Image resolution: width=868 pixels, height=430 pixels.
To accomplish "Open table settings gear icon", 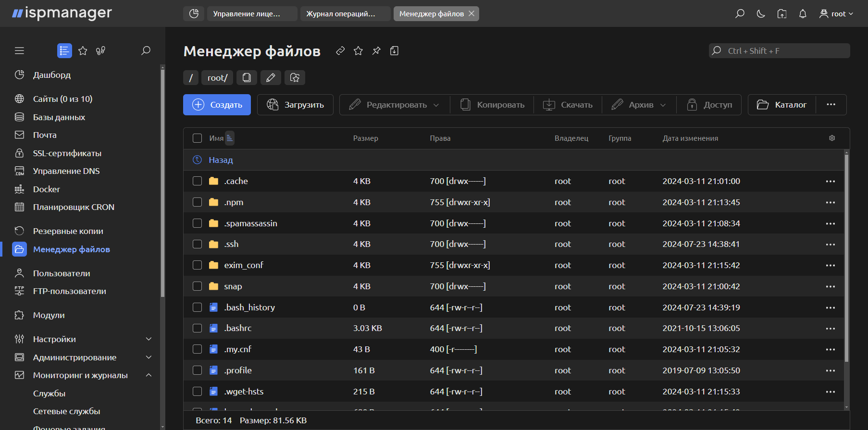I will (832, 138).
